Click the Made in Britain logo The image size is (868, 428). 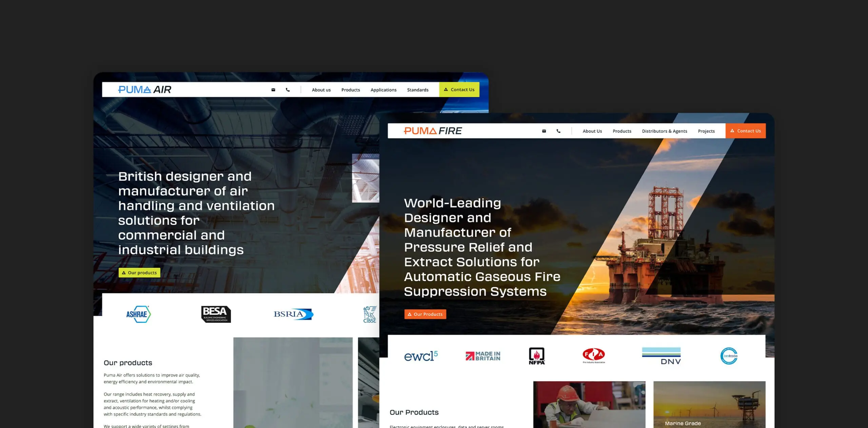(483, 356)
